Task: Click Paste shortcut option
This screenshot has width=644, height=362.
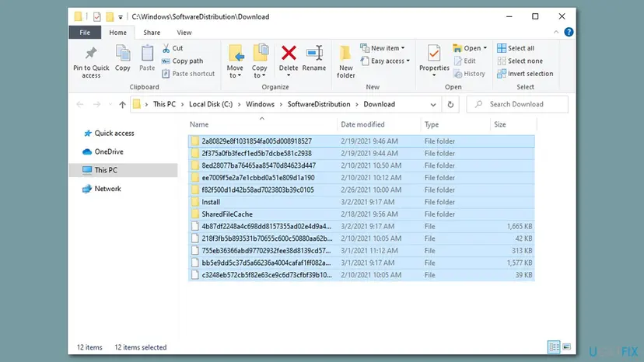Action: [x=188, y=74]
